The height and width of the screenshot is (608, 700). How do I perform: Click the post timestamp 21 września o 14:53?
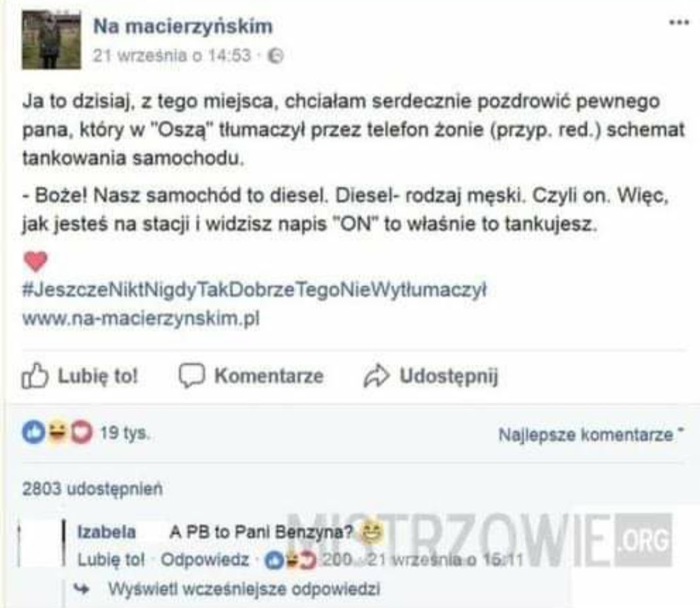172,56
